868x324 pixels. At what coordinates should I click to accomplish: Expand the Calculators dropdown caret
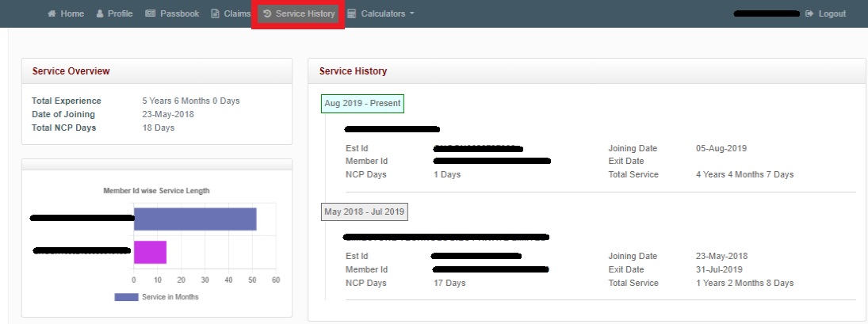pos(411,14)
